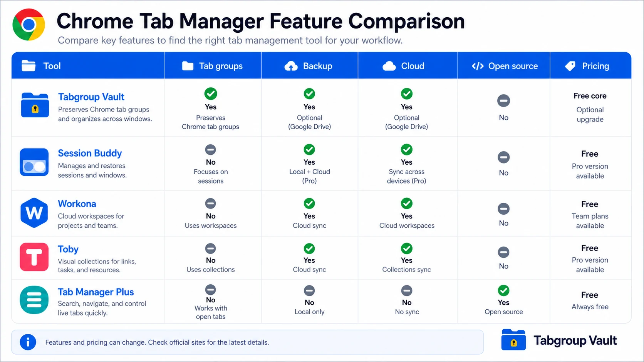Click the cloud icon beside Cloud header
This screenshot has height=362, width=644.
click(x=389, y=66)
